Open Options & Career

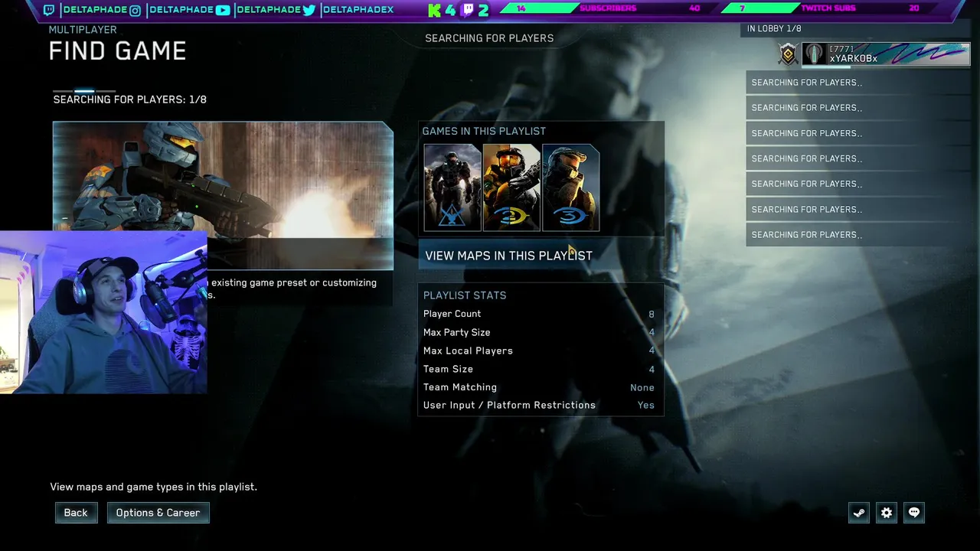158,513
